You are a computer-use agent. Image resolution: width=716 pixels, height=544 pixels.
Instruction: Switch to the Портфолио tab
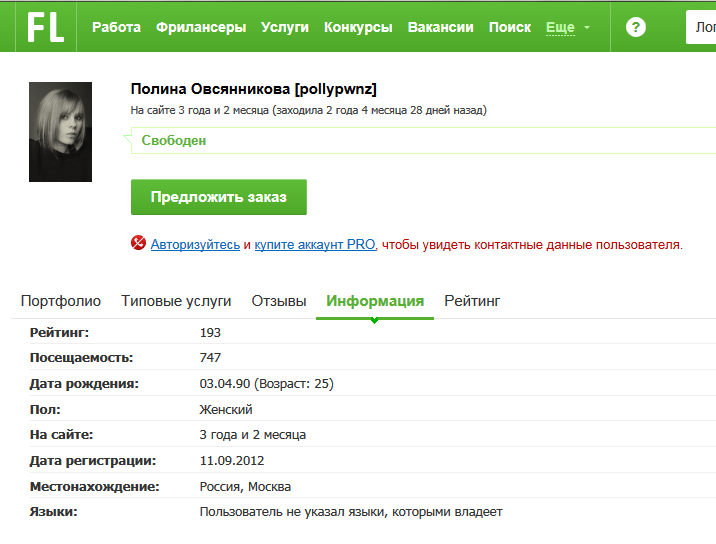tap(61, 301)
